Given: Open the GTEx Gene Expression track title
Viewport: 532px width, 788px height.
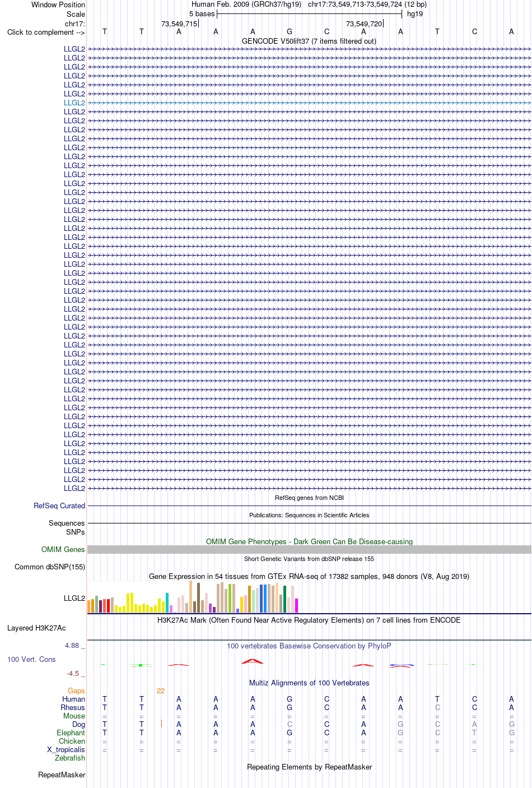Looking at the screenshot, I should (309, 576).
